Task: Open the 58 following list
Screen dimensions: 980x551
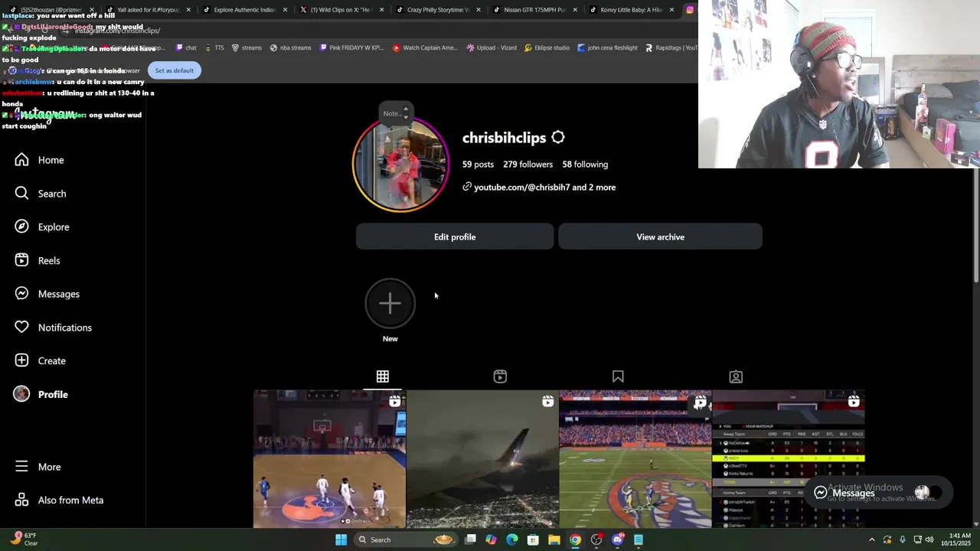Action: point(585,165)
